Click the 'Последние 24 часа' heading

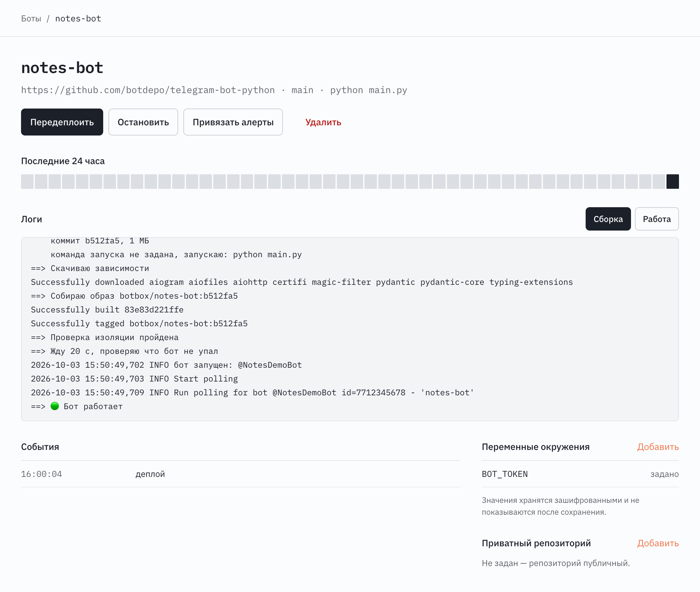pyautogui.click(x=63, y=161)
